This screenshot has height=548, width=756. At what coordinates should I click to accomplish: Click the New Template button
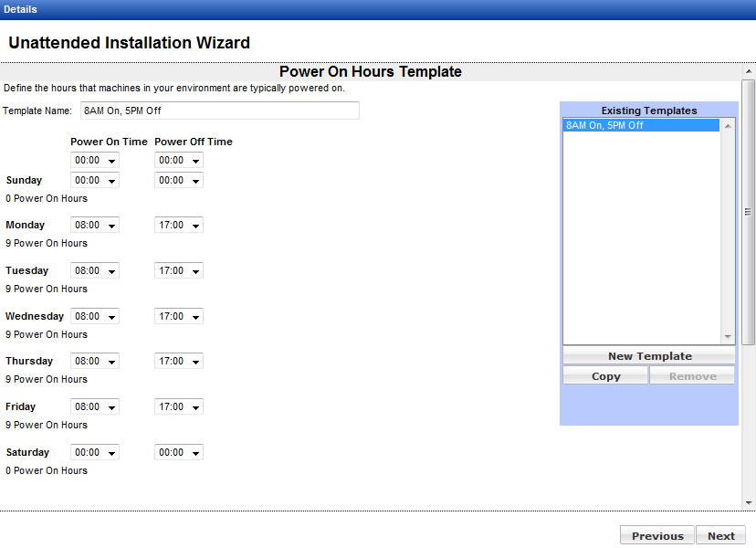click(x=649, y=356)
